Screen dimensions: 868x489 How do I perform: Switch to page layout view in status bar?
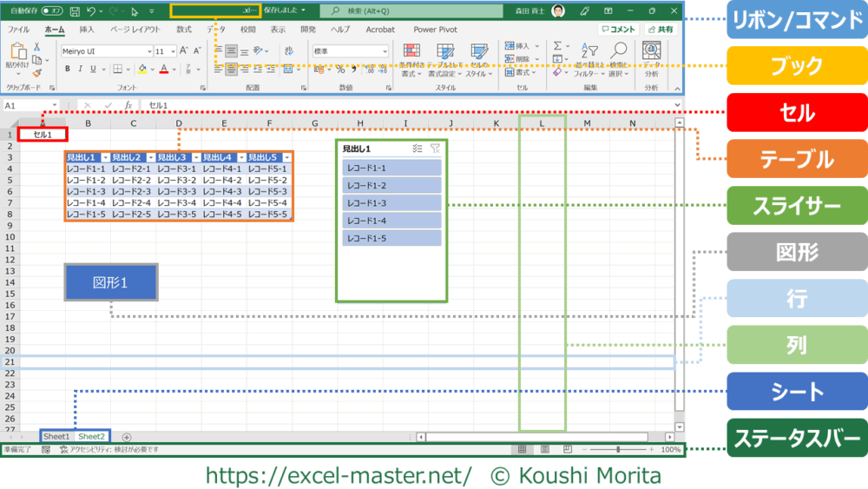tap(545, 450)
